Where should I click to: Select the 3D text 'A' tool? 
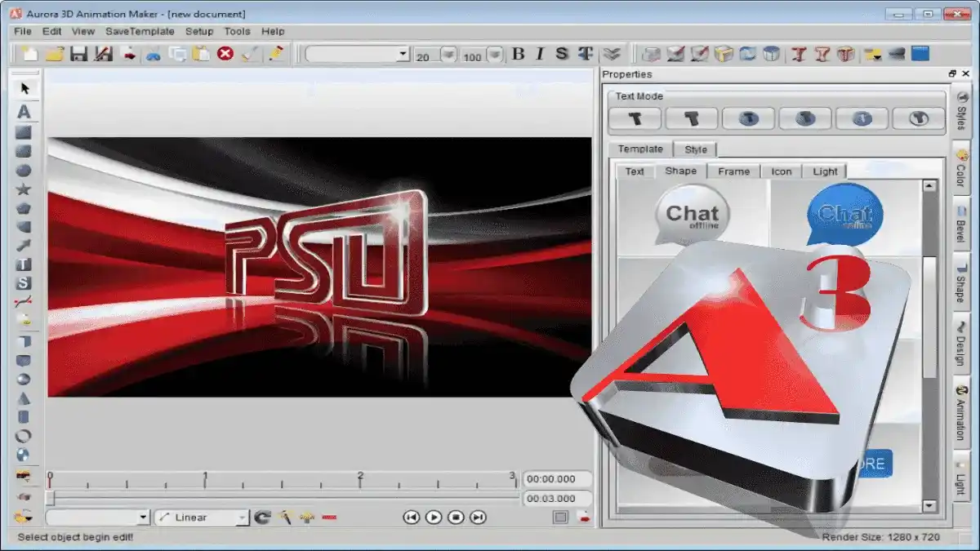point(24,111)
